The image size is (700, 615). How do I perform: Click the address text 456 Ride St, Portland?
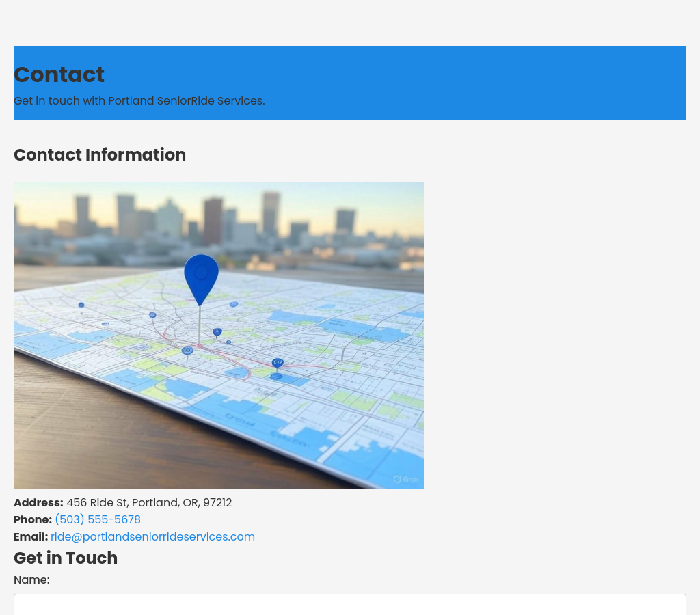coord(131,503)
